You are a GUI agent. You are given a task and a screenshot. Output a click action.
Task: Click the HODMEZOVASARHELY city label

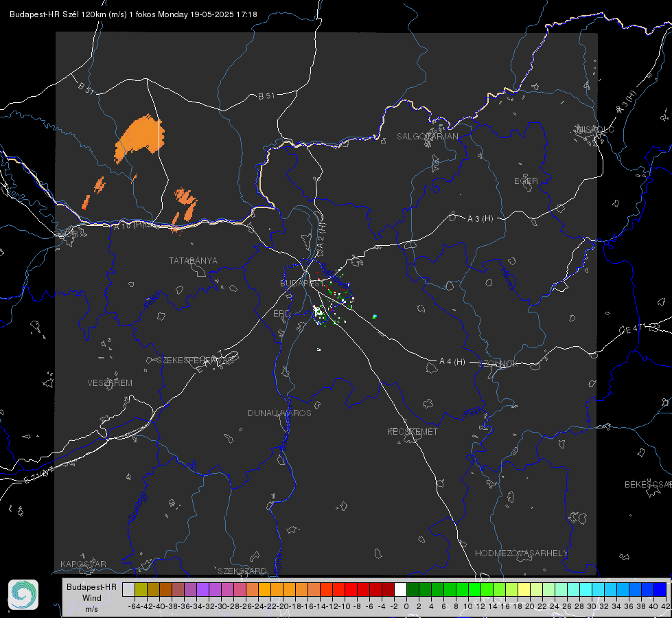pos(521,553)
